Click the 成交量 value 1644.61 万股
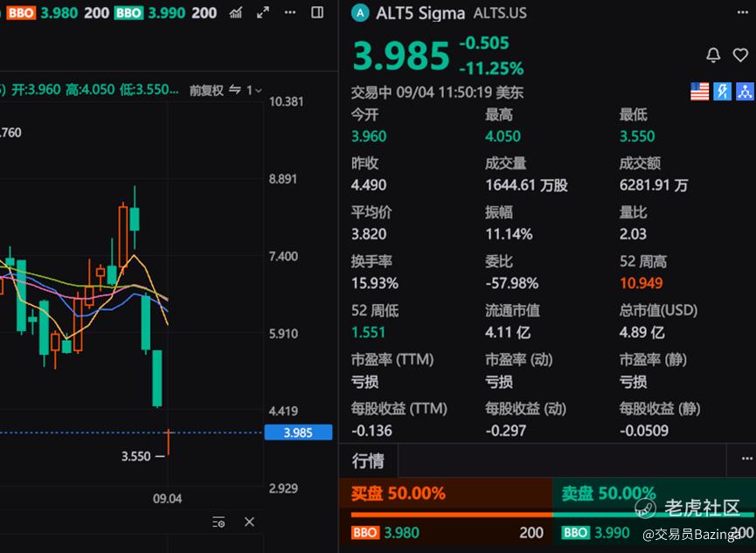 [526, 185]
